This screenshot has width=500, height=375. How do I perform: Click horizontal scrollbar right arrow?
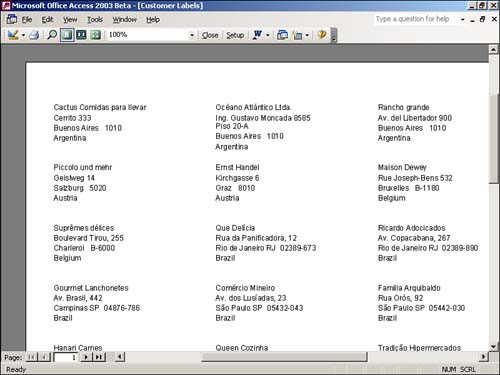(483, 357)
